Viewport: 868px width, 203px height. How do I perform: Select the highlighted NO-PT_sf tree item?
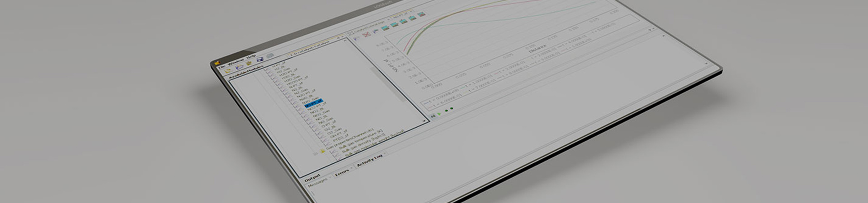pyautogui.click(x=313, y=102)
